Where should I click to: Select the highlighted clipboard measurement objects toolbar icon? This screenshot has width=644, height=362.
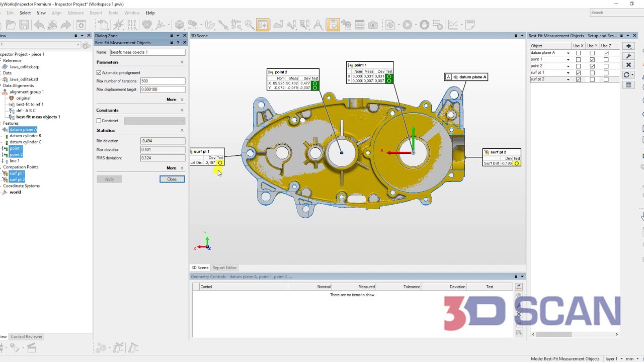point(333,24)
